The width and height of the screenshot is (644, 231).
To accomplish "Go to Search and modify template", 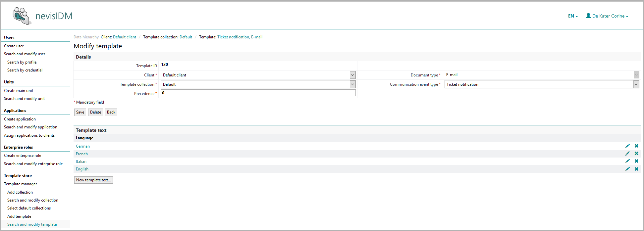I will tap(32, 224).
